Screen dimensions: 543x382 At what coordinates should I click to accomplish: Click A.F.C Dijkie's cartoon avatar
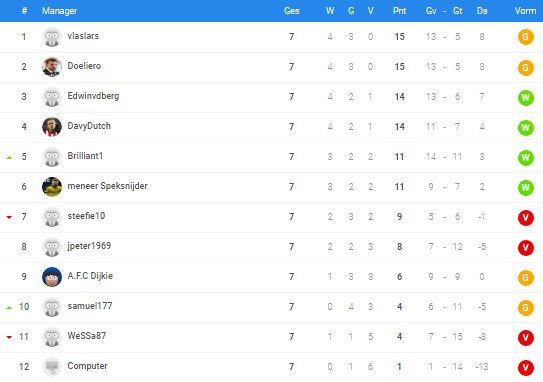[52, 277]
